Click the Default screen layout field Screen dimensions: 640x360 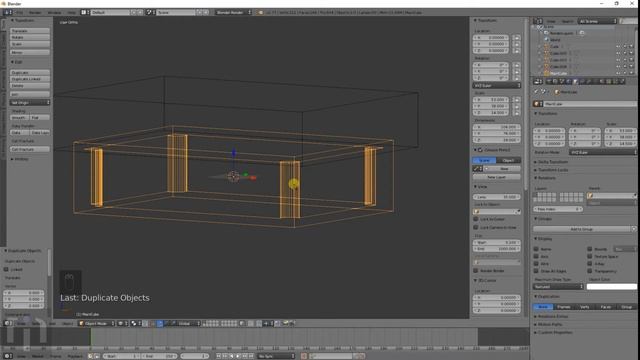tap(110, 13)
